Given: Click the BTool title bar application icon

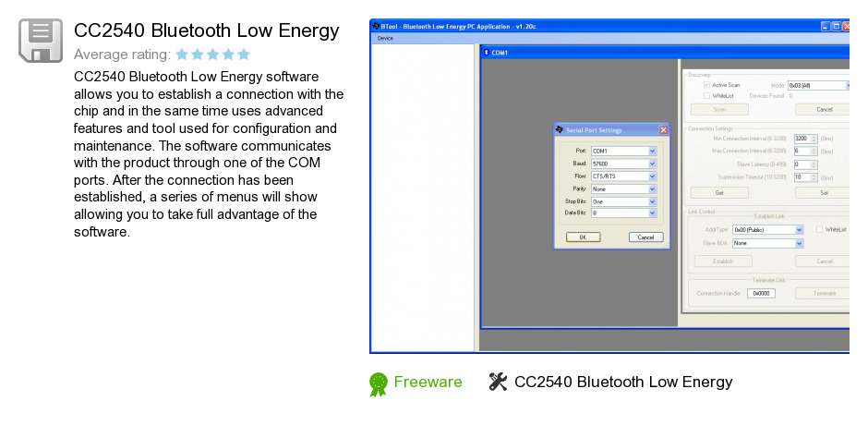Looking at the screenshot, I should (376, 26).
